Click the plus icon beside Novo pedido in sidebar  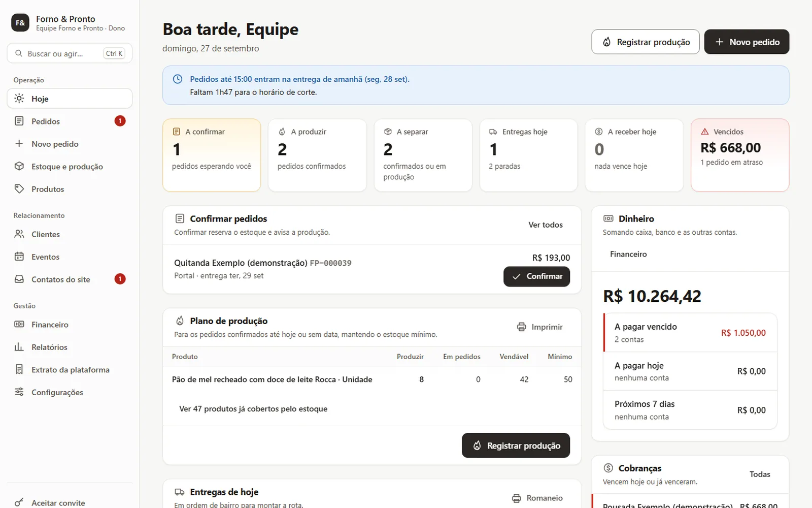(x=19, y=144)
